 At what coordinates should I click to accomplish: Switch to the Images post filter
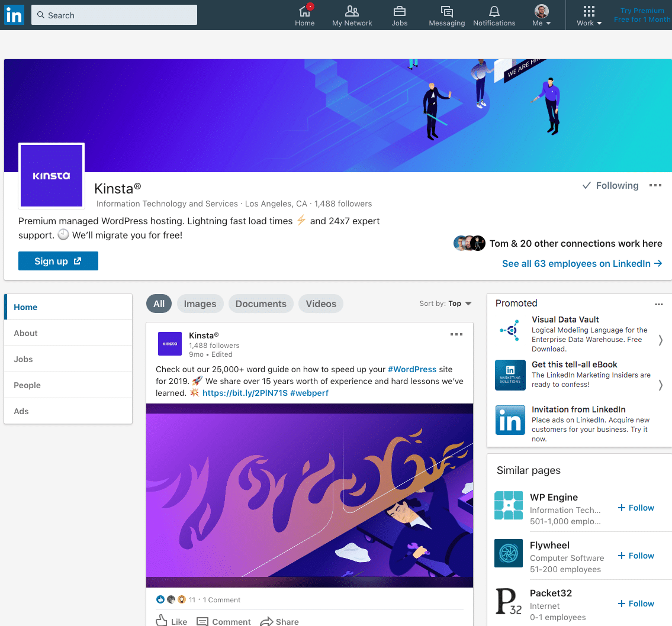point(200,303)
